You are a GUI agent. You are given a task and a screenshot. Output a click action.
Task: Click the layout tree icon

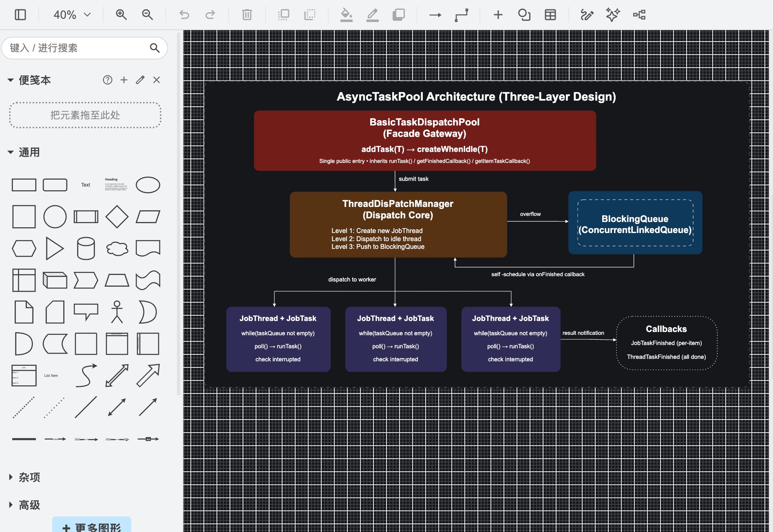(x=639, y=15)
